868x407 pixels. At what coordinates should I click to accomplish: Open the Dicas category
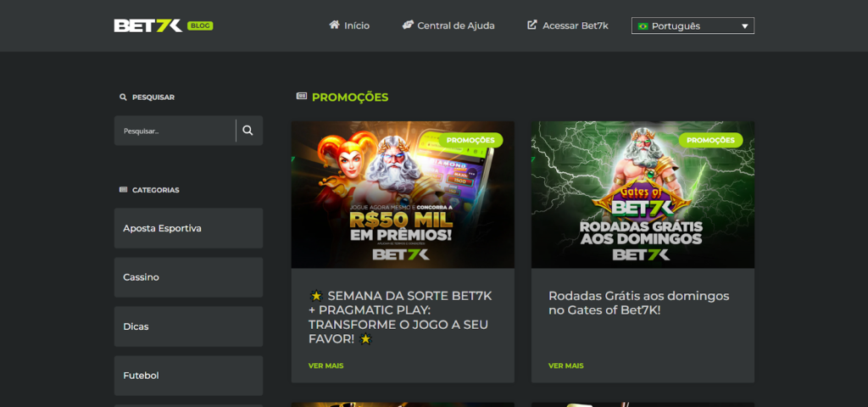(x=188, y=326)
